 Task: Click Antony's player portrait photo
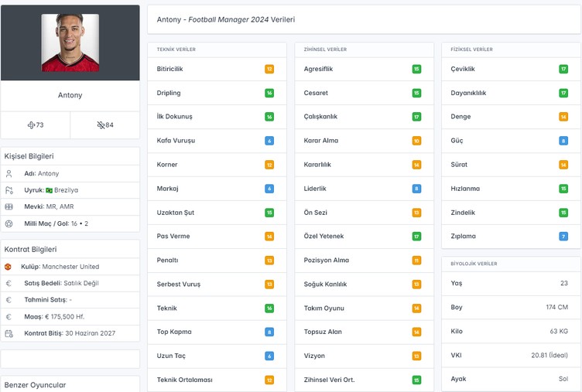pos(70,43)
